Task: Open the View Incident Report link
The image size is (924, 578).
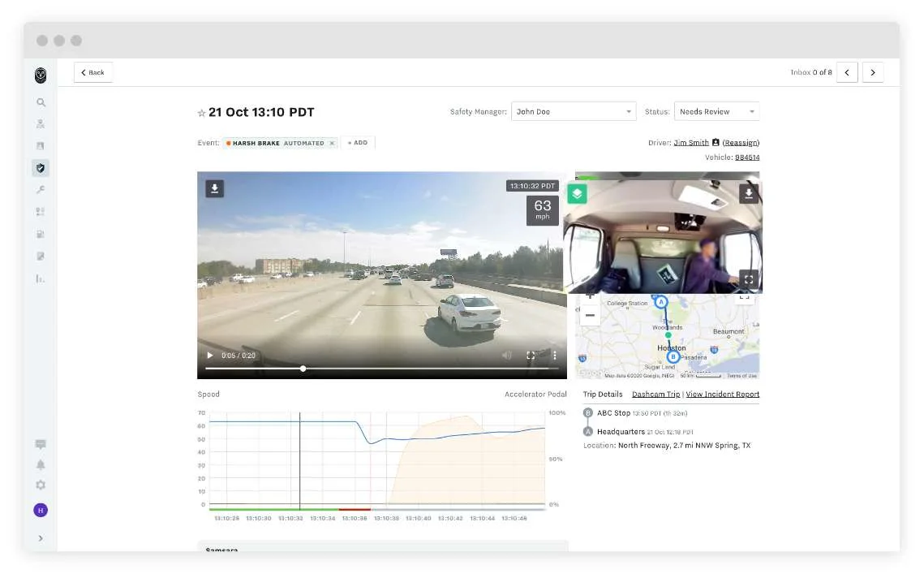Action: click(723, 395)
